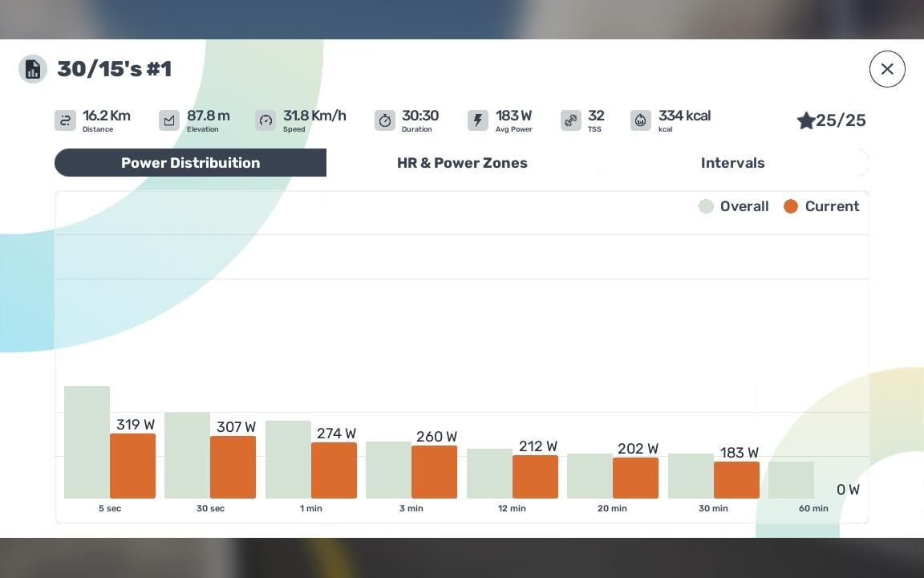Click the 25/25 star score text
The width and height of the screenshot is (924, 578).
point(841,120)
